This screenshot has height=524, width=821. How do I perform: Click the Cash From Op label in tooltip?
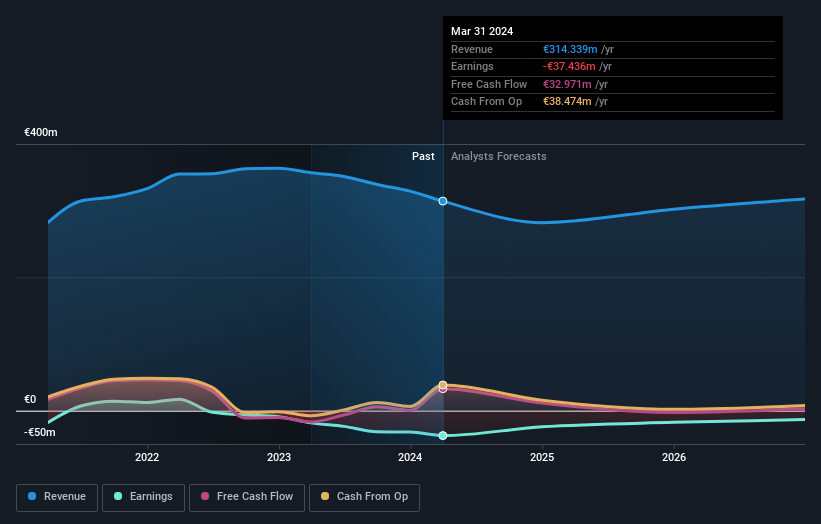[x=486, y=102]
